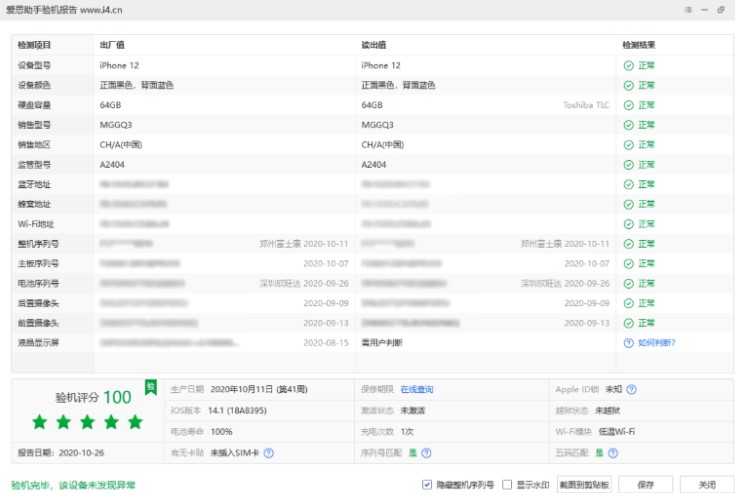Click the 充电次数 1次 value

[x=407, y=432]
